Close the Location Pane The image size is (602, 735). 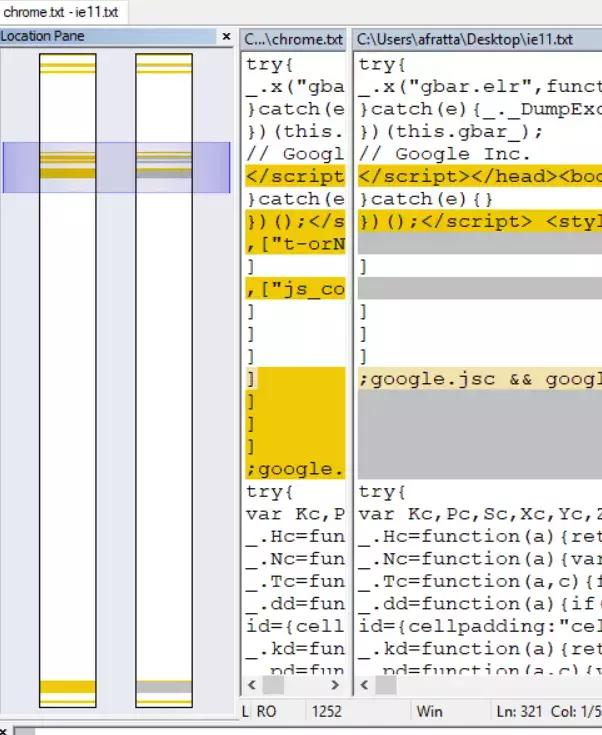coord(226,36)
